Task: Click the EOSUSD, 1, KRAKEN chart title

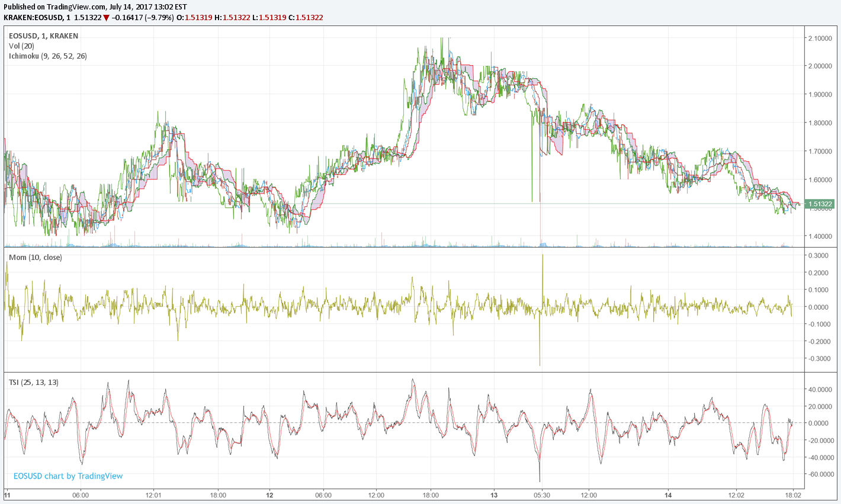Action: pos(43,36)
